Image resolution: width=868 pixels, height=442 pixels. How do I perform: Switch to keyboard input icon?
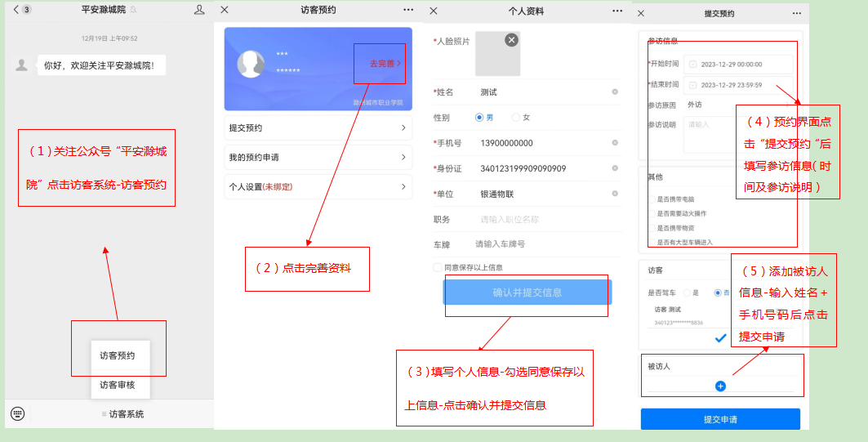pyautogui.click(x=17, y=413)
